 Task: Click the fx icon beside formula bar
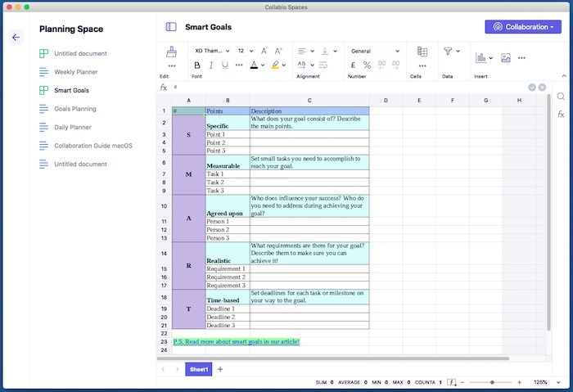(164, 88)
